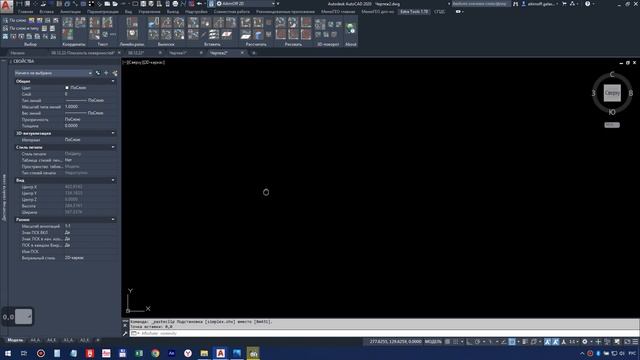
Task: Open the МСК coordinate system dropdown below ViewCube
Action: pos(612,125)
